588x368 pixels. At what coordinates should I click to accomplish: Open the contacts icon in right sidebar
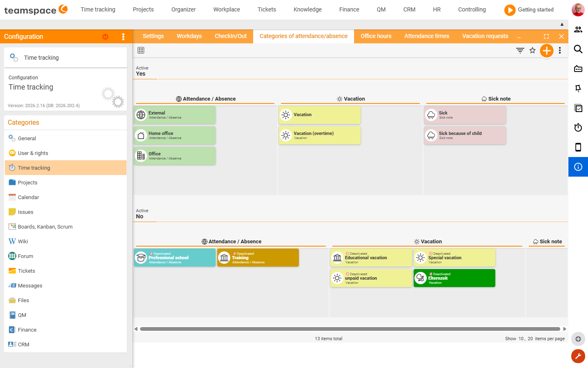point(578,29)
